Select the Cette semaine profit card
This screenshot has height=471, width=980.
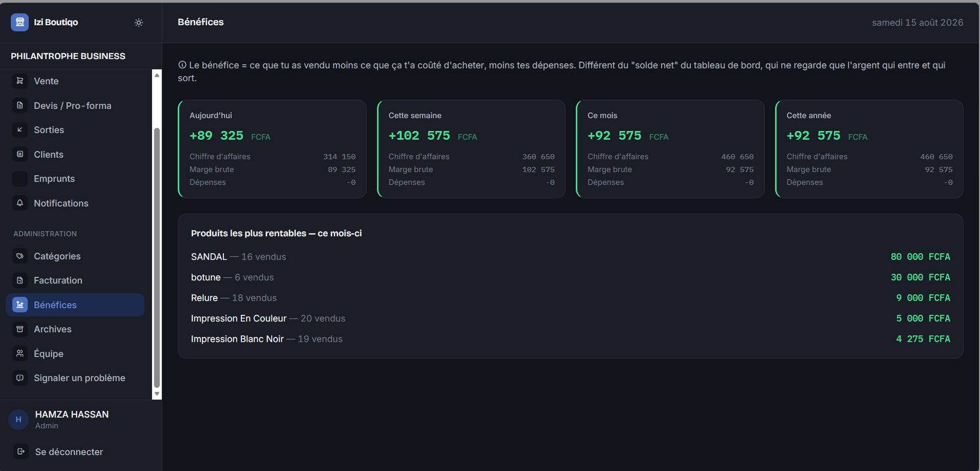[471, 149]
